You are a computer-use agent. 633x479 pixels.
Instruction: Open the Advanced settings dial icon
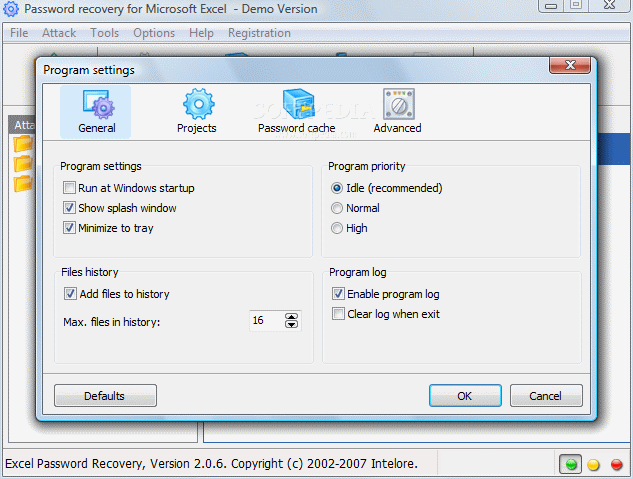[x=399, y=104]
